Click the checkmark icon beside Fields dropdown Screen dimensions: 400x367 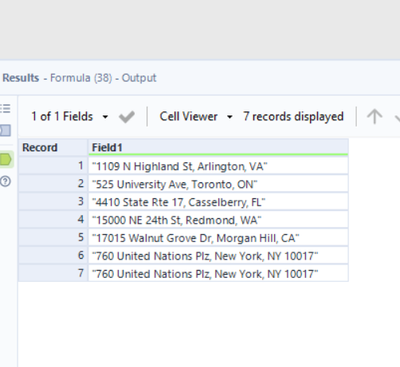127,117
